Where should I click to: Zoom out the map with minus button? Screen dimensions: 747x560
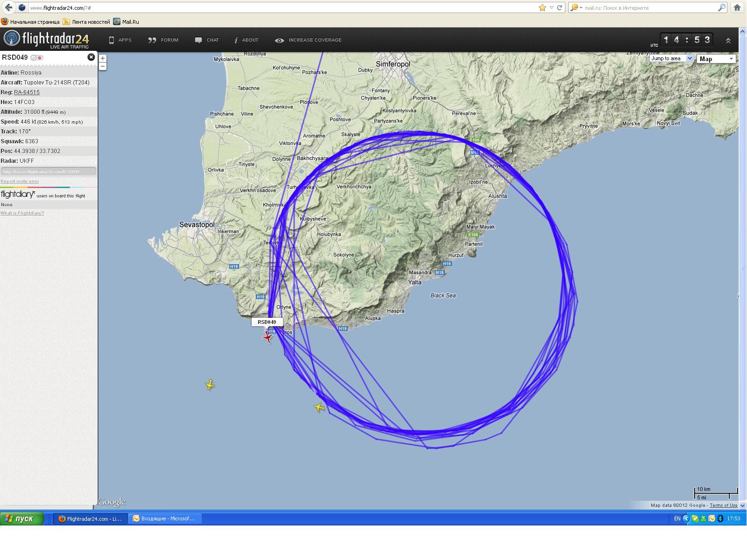click(103, 66)
